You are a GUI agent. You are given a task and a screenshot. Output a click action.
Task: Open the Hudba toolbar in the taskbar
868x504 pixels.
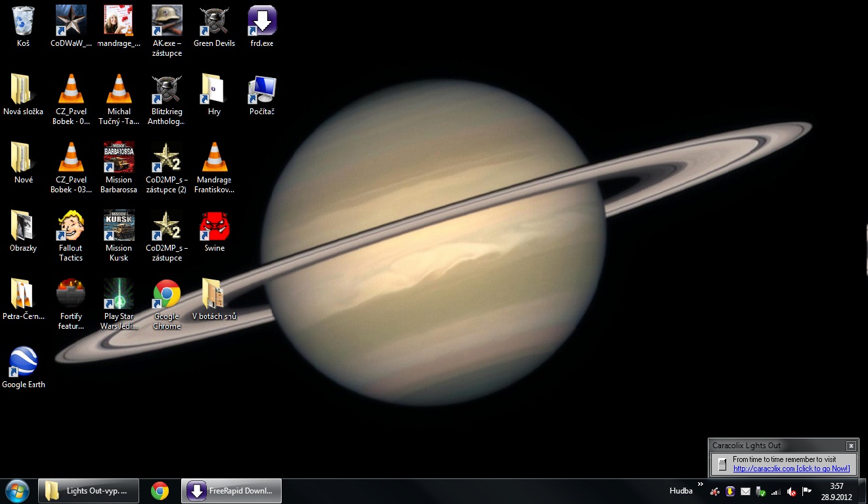[681, 491]
